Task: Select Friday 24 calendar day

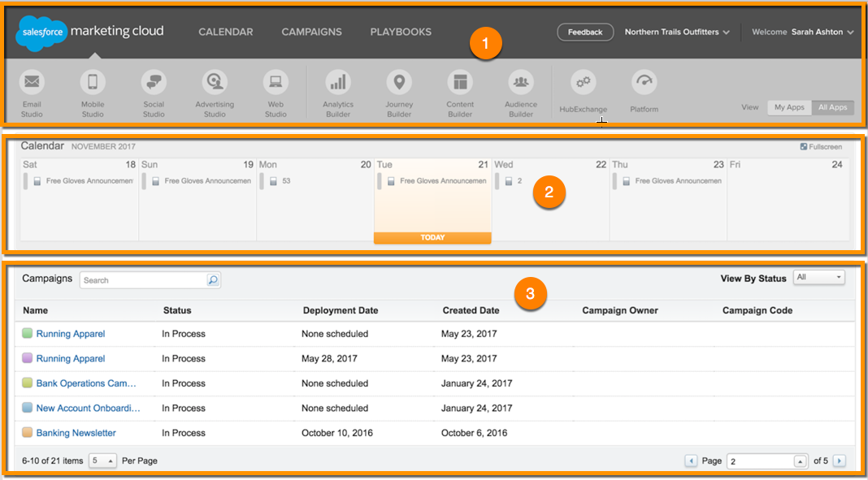Action: [788, 199]
